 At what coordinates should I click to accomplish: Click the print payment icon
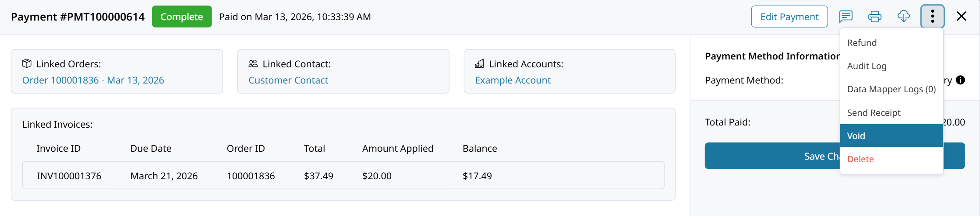tap(874, 17)
